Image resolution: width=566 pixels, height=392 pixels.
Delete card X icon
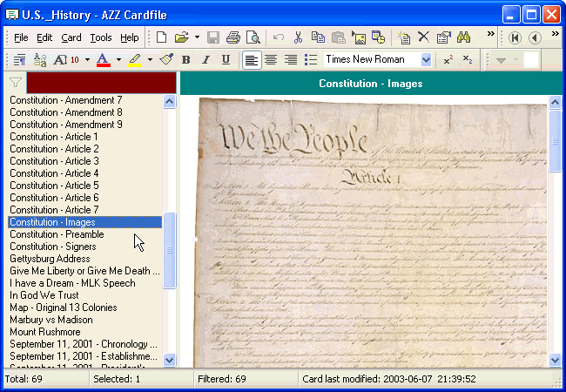tap(423, 37)
